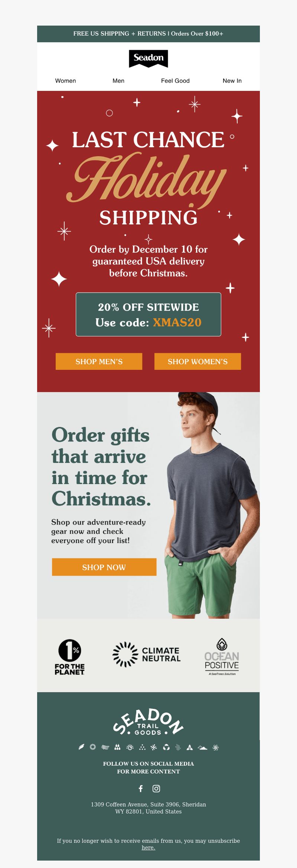Click the feather icon in footer row
Image resolution: width=297 pixels, height=868 pixels.
(x=81, y=747)
